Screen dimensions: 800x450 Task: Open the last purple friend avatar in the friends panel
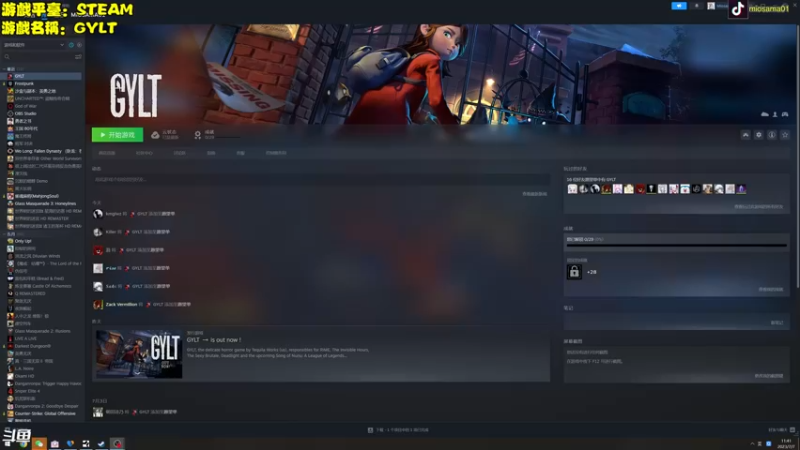tap(741, 189)
